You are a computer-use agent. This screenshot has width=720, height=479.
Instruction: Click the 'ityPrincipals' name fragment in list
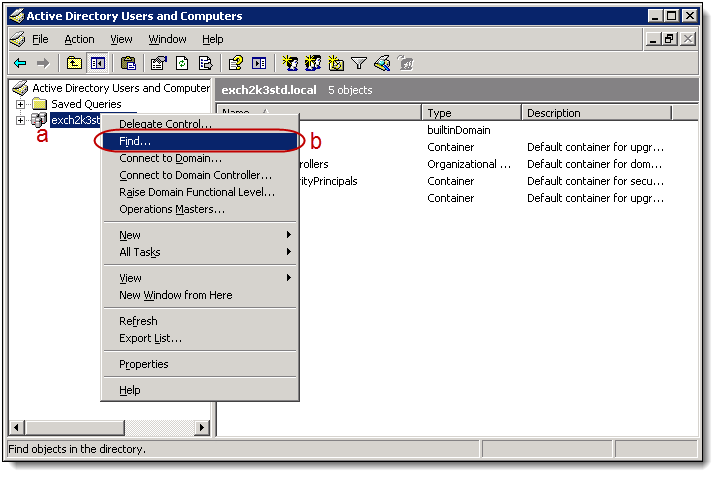click(x=328, y=181)
